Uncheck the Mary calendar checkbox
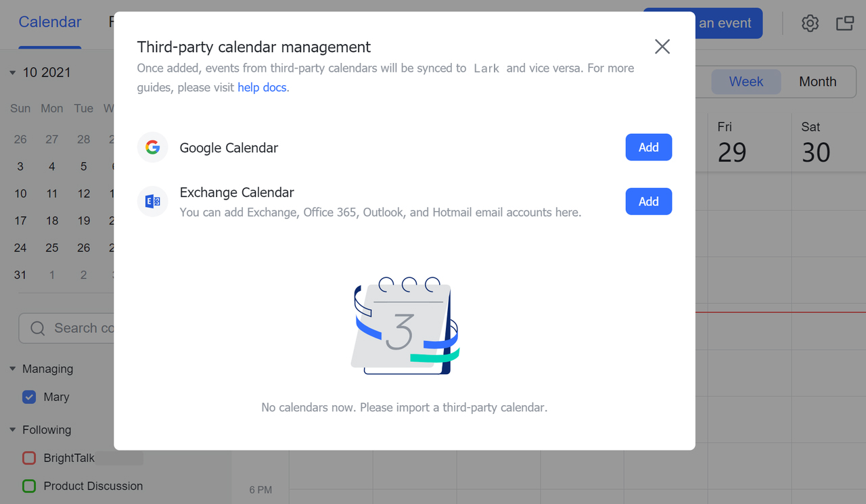Image resolution: width=866 pixels, height=504 pixels. pos(29,397)
